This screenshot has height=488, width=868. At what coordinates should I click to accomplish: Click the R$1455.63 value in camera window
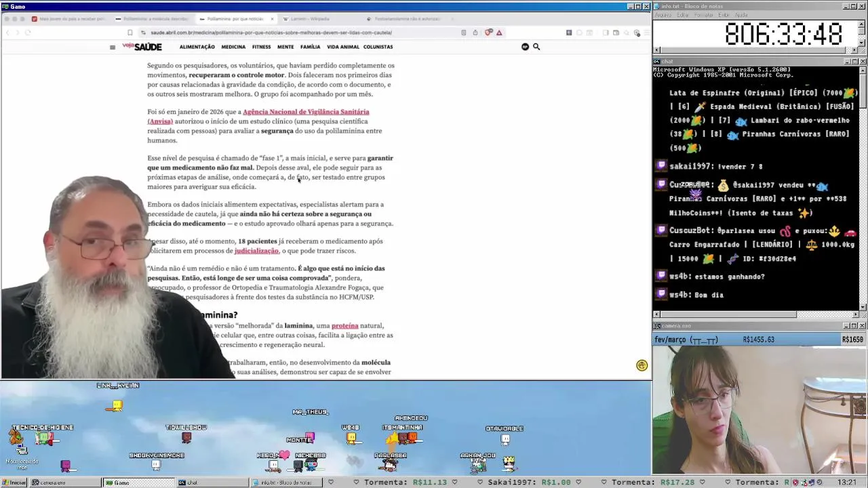(758, 340)
